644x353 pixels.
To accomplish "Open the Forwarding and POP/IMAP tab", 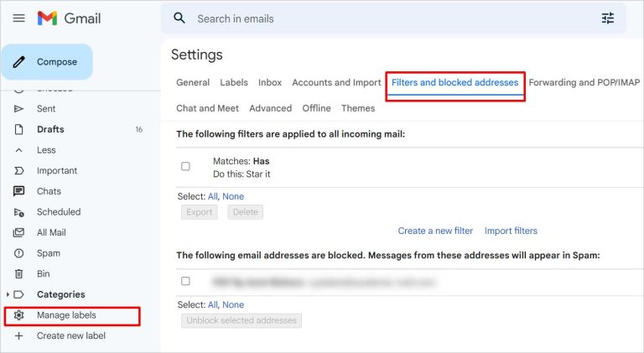I will 584,83.
